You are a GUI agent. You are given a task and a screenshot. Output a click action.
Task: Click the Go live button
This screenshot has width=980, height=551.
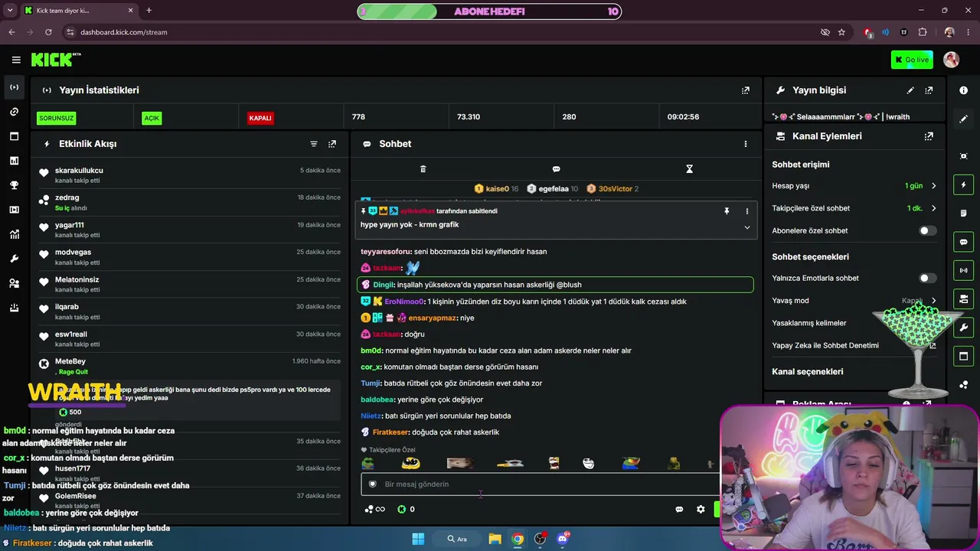click(x=912, y=60)
